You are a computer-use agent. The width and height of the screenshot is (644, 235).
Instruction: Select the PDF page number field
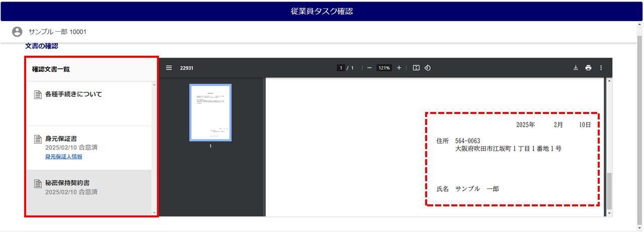click(x=341, y=68)
